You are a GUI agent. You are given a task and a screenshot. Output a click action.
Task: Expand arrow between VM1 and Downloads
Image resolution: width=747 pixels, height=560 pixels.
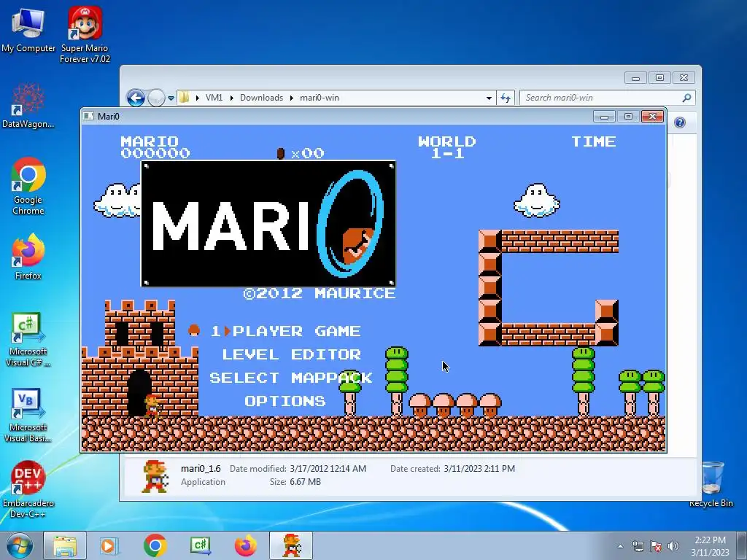point(231,98)
